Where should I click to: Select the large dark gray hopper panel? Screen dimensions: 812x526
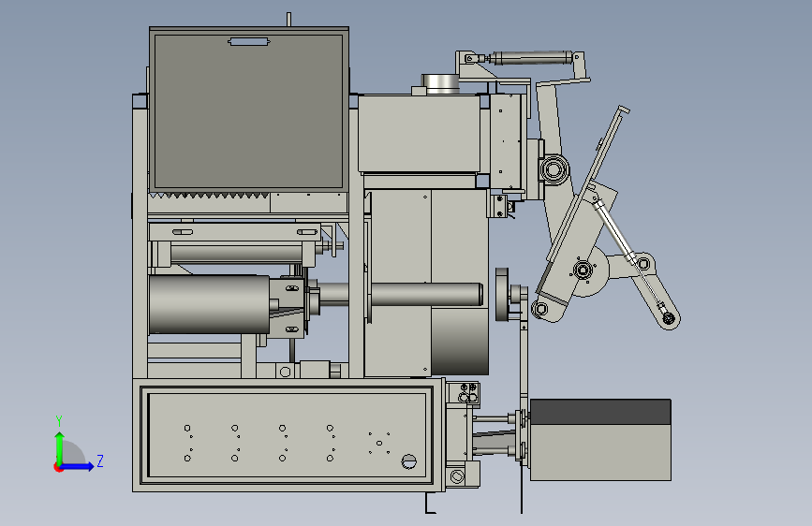[x=248, y=111]
